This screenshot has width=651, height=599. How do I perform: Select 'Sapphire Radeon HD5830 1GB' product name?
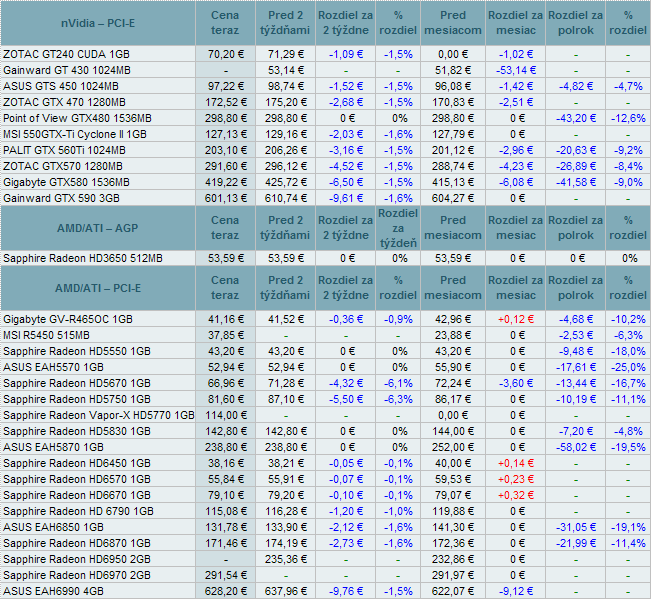(x=77, y=431)
